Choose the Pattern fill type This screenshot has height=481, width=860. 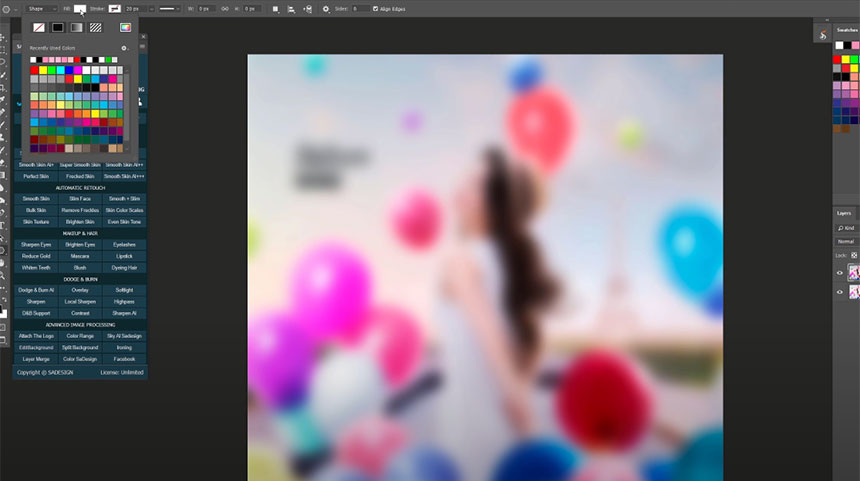95,27
